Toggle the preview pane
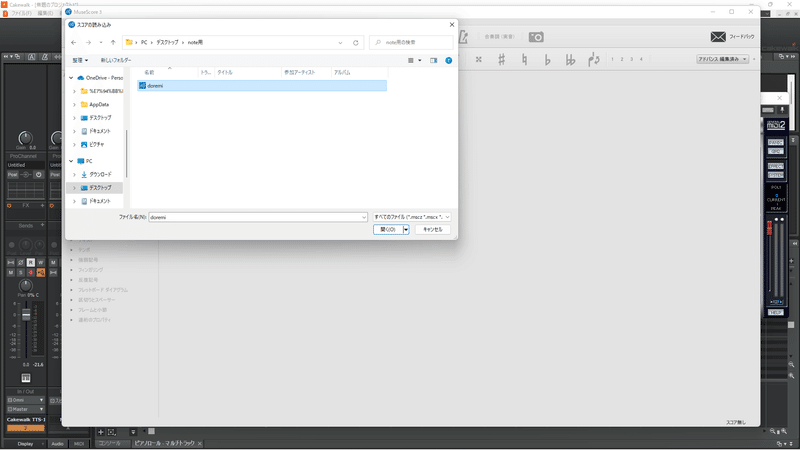Screen dimensions: 800x450 434,60
